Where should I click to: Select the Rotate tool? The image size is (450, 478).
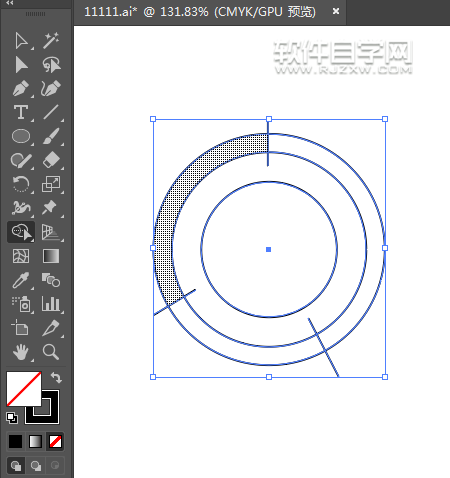click(x=21, y=184)
